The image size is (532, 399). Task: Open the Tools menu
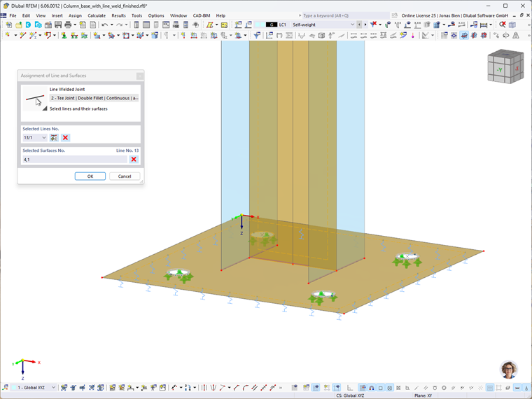coord(136,15)
